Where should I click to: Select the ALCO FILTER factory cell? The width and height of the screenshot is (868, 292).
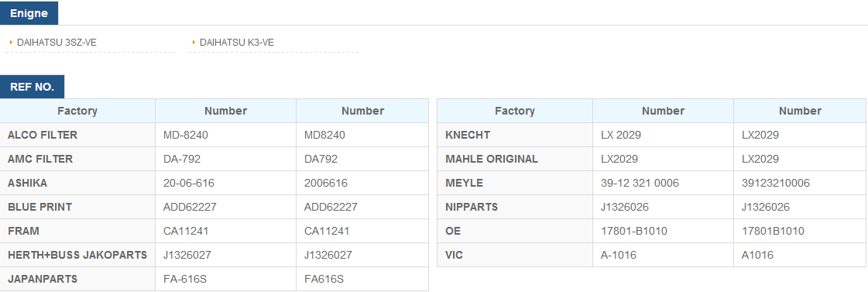pos(77,136)
